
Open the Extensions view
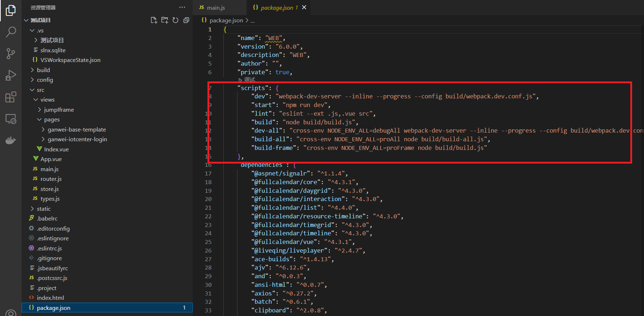click(x=11, y=97)
